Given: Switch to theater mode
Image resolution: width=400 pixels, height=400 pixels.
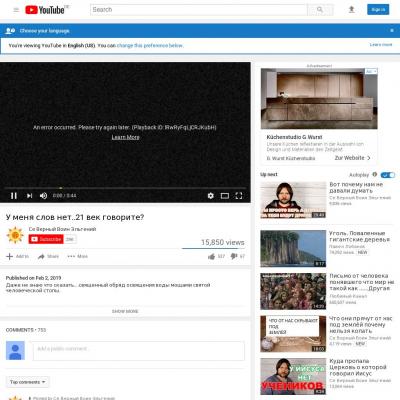Looking at the screenshot, I should [225, 196].
